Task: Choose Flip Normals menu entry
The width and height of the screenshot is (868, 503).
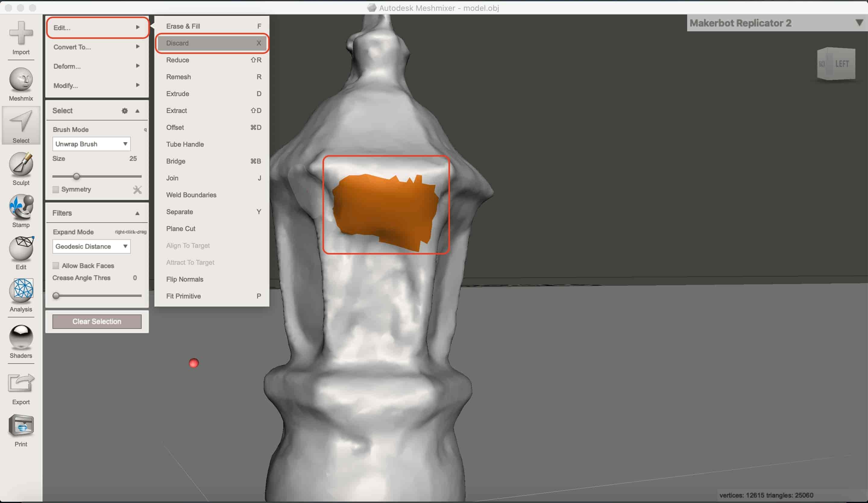Action: tap(212, 279)
